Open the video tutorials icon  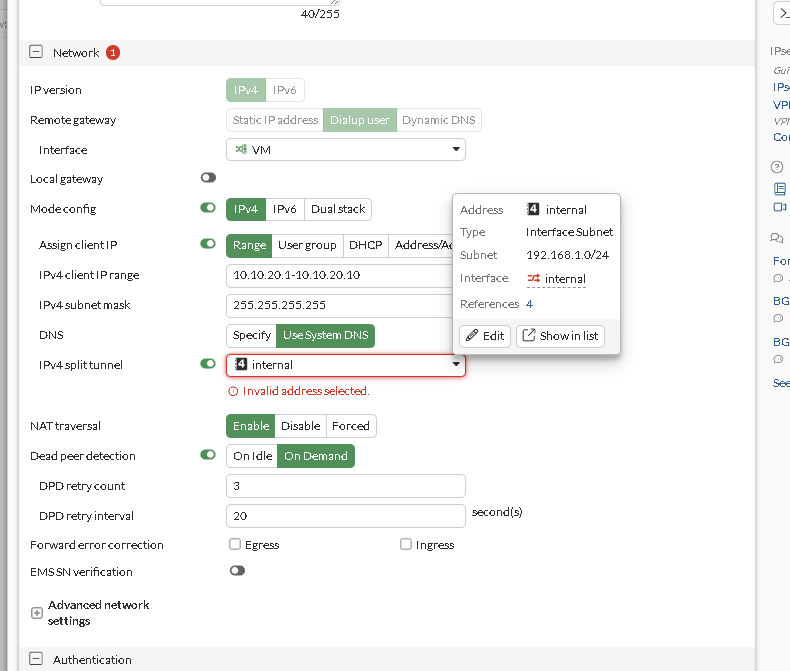(x=780, y=207)
